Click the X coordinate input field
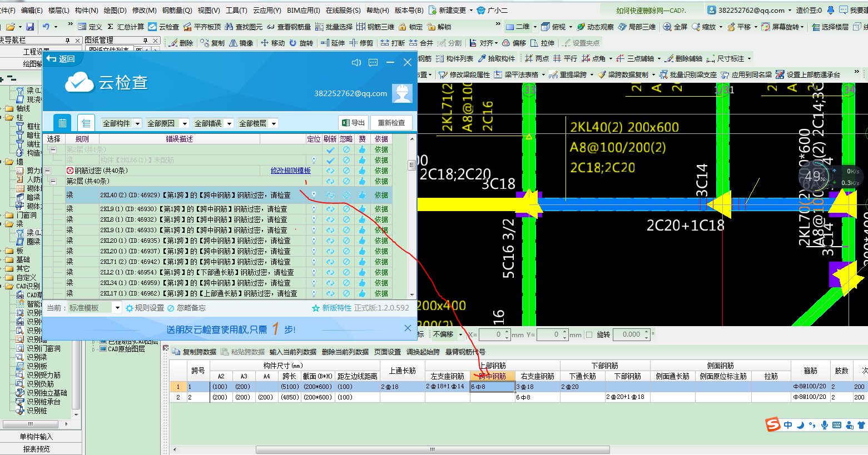The height and width of the screenshot is (455, 868). click(495, 334)
